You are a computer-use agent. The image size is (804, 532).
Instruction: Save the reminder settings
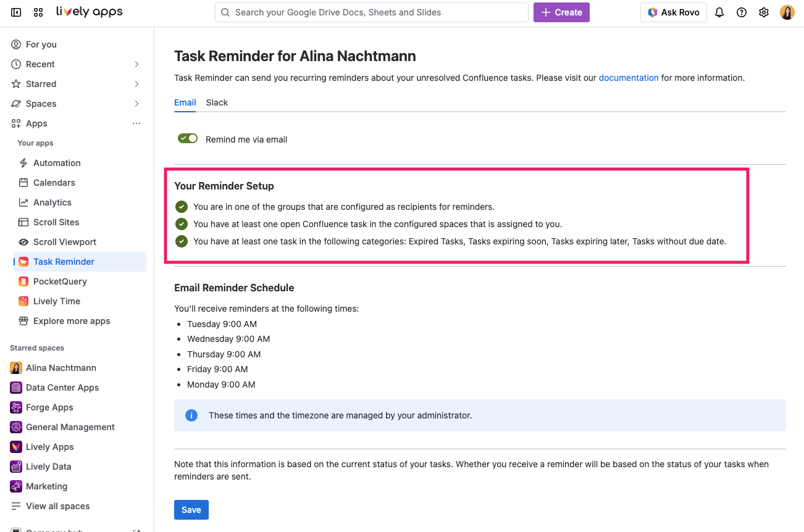coord(191,509)
